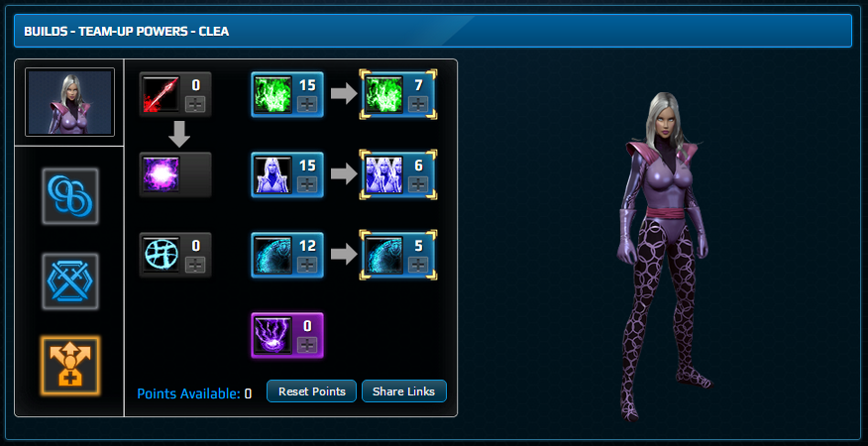The image size is (868, 446).
Task: Click the teal shield power with 12 points
Action: click(272, 255)
